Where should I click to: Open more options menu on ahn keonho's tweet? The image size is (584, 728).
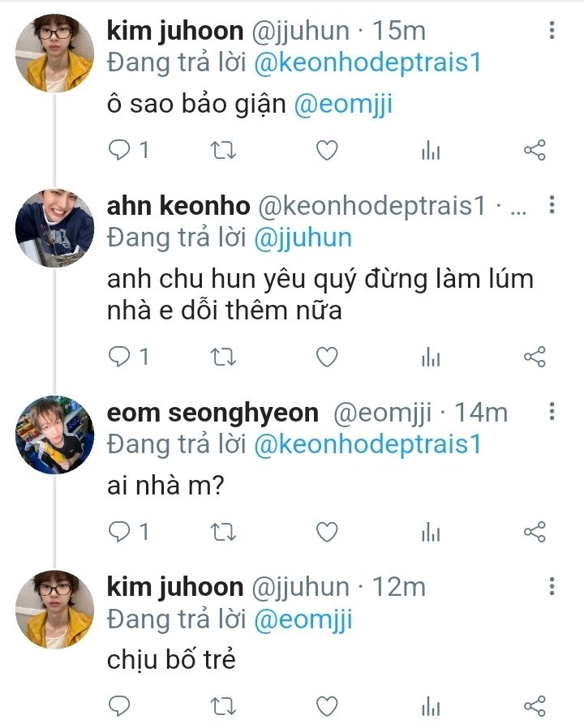552,205
